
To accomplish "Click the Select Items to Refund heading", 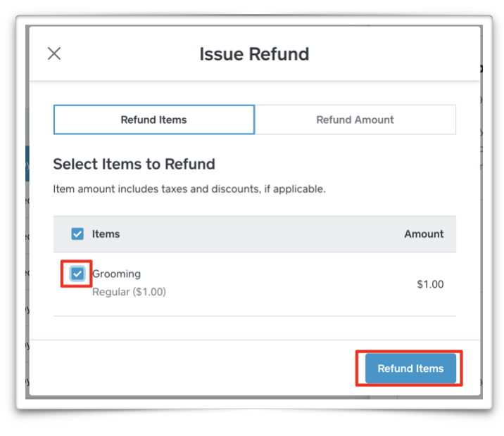I will click(x=134, y=164).
